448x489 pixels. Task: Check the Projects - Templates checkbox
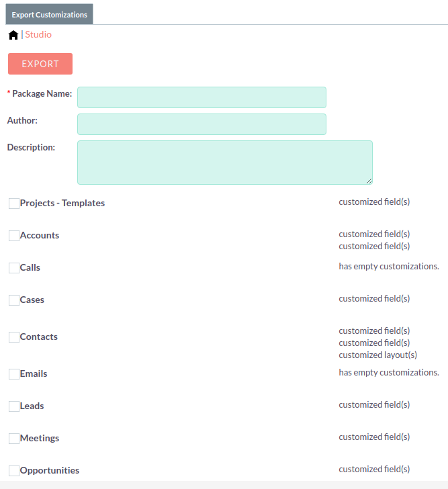(14, 204)
